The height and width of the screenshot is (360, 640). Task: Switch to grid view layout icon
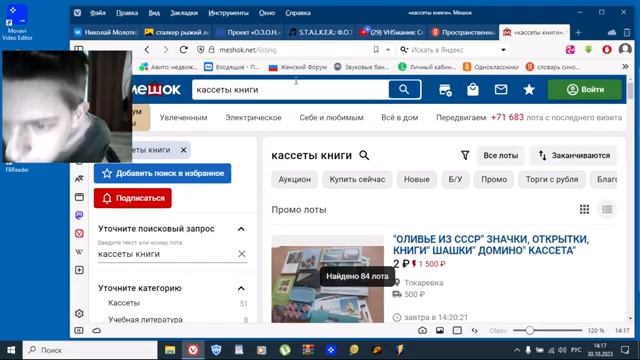pyautogui.click(x=584, y=209)
